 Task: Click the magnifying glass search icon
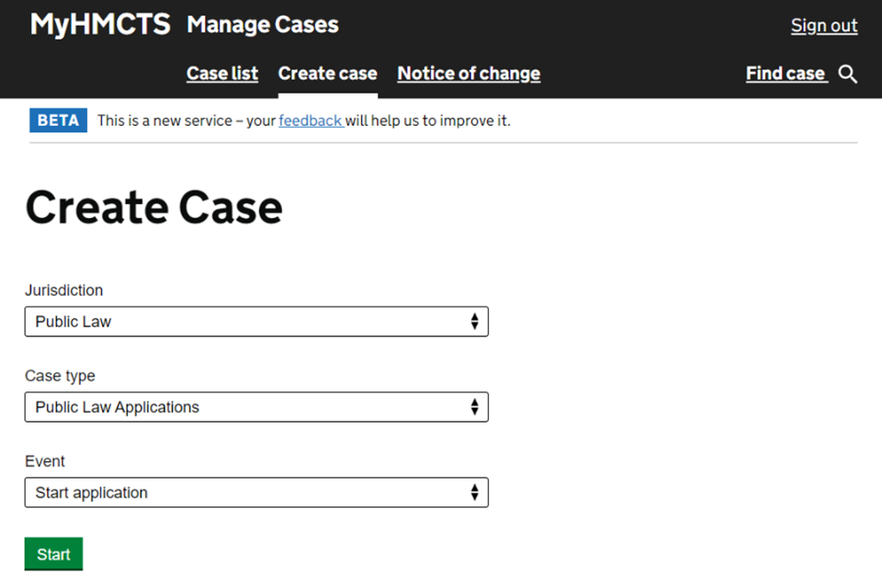(x=848, y=74)
